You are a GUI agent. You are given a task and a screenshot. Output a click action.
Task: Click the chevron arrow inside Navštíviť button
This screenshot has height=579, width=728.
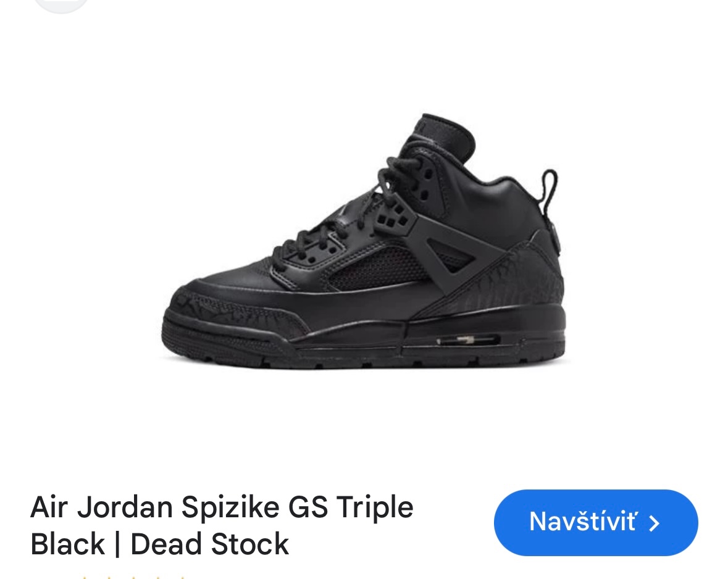(654, 523)
